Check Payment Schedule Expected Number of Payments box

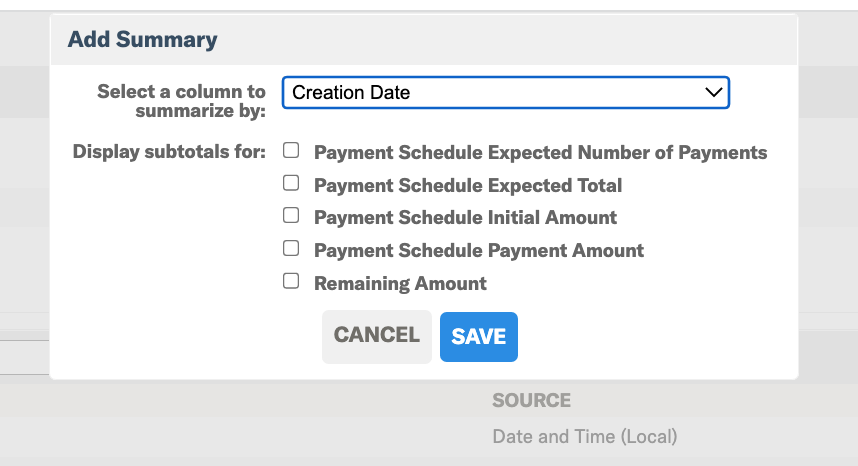pyautogui.click(x=291, y=150)
